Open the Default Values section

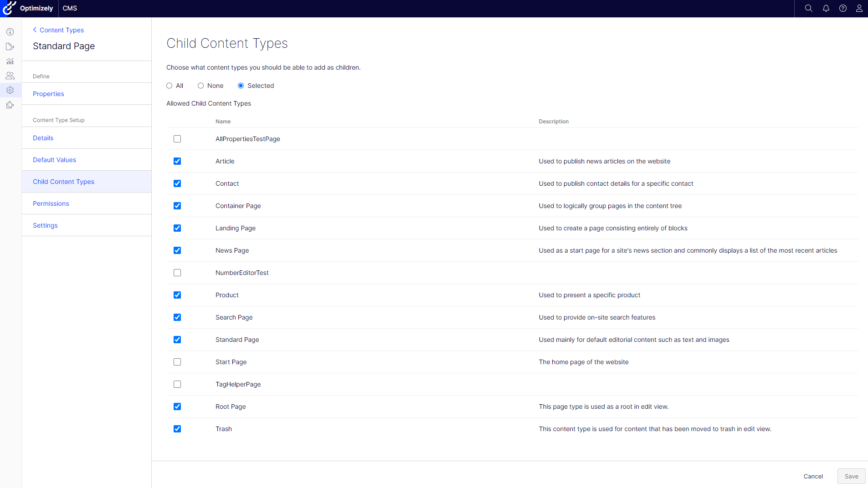point(54,160)
